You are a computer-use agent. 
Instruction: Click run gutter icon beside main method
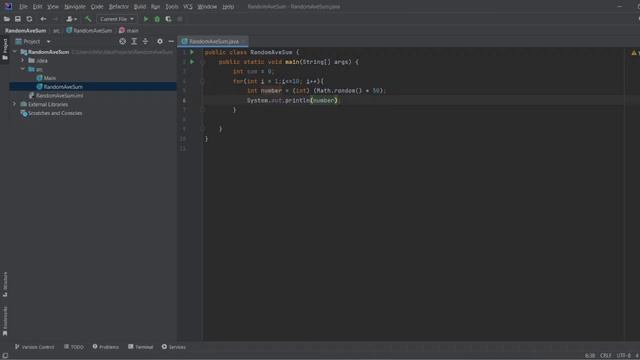click(x=192, y=62)
